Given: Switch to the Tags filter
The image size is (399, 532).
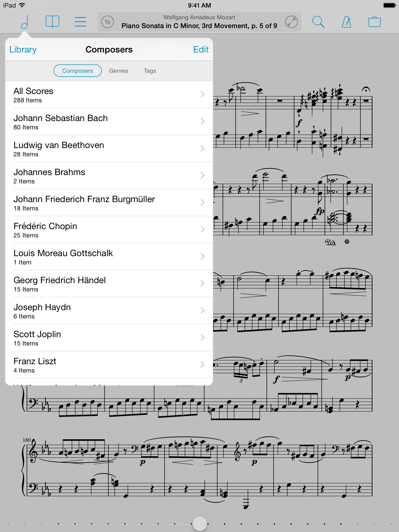Looking at the screenshot, I should pyautogui.click(x=150, y=71).
